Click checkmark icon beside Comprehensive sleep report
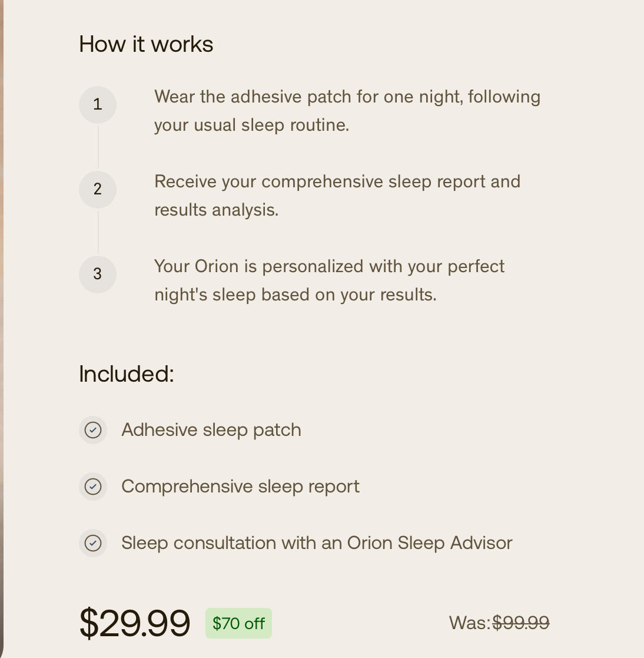 [x=93, y=487]
